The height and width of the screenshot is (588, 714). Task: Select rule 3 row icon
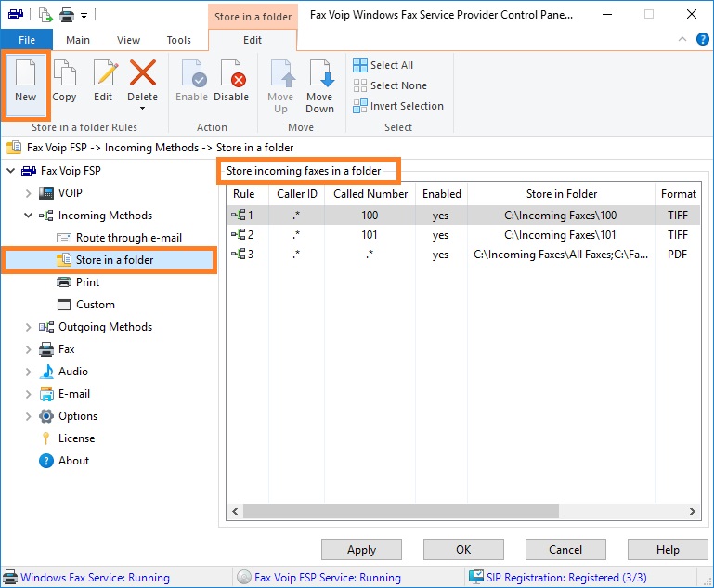(238, 255)
